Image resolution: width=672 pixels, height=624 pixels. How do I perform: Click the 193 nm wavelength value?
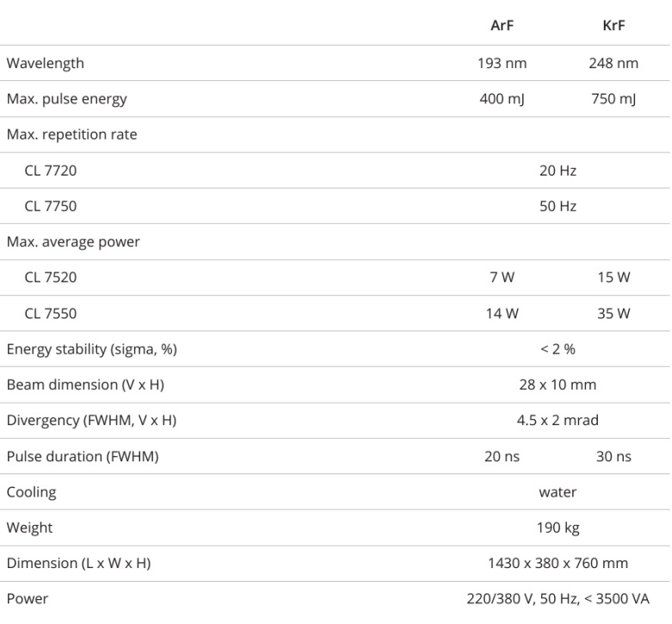tap(502, 63)
